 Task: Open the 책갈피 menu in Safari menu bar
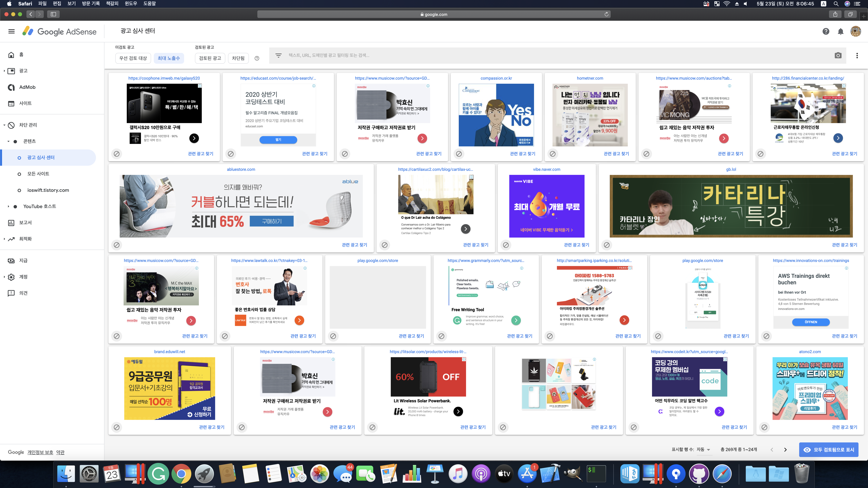pos(112,4)
